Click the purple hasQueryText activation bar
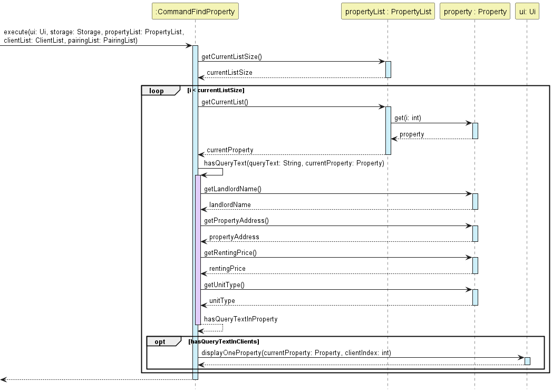Viewport: 552px width, 392px height. point(198,250)
